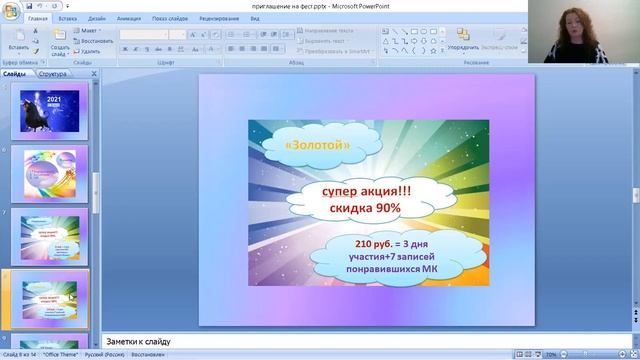Image resolution: width=640 pixels, height=360 pixels.
Task: Copy selection with the copy icon
Action: 36,41
